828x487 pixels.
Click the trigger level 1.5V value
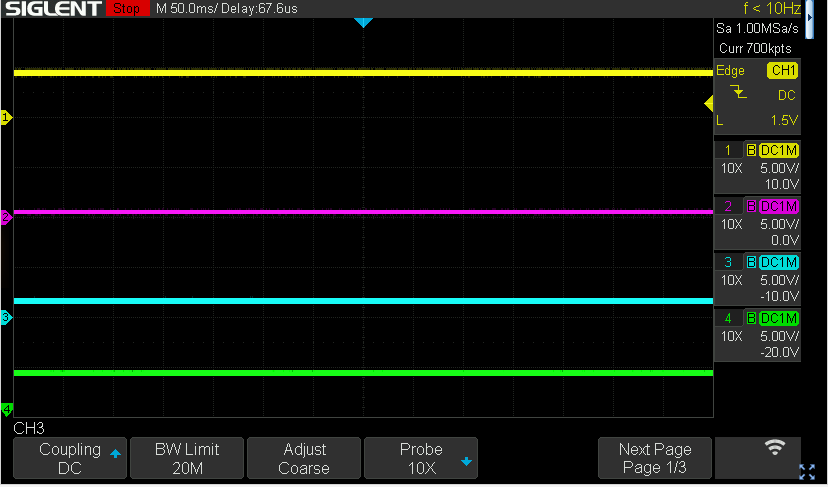coord(784,120)
